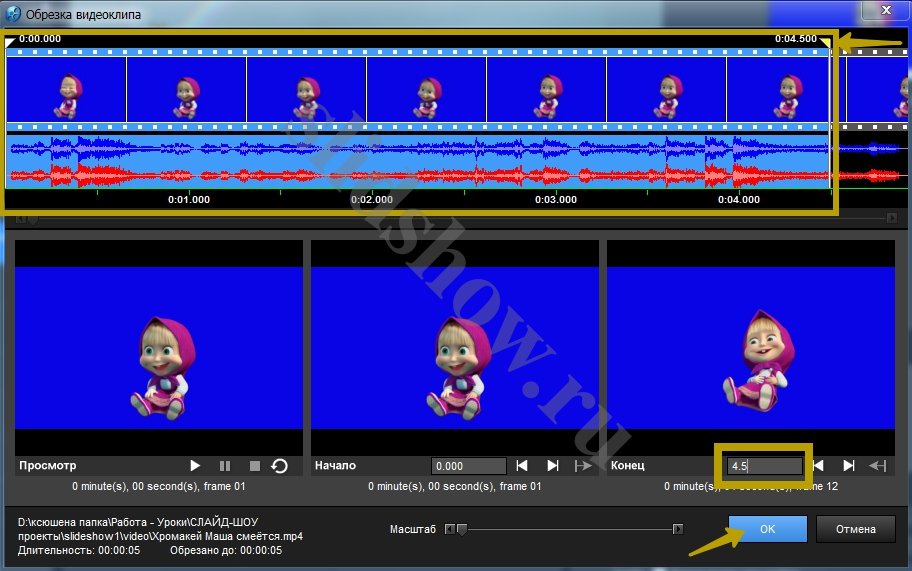Click right arrow of Масштаб slider
Image resolution: width=912 pixels, height=571 pixels.
(678, 529)
